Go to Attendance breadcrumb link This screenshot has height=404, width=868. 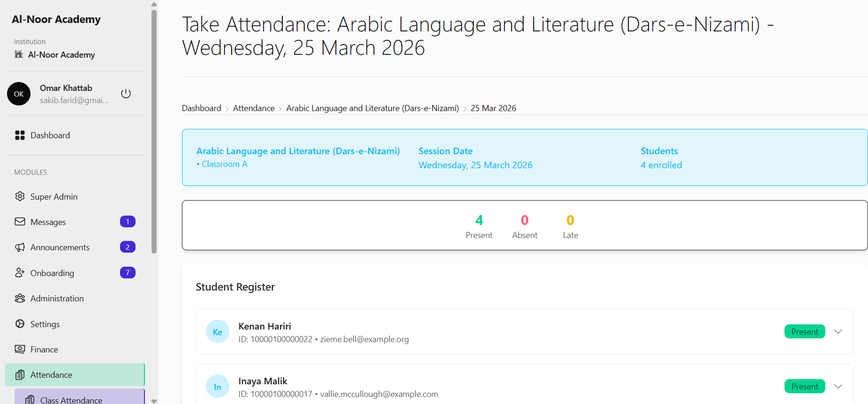point(254,108)
